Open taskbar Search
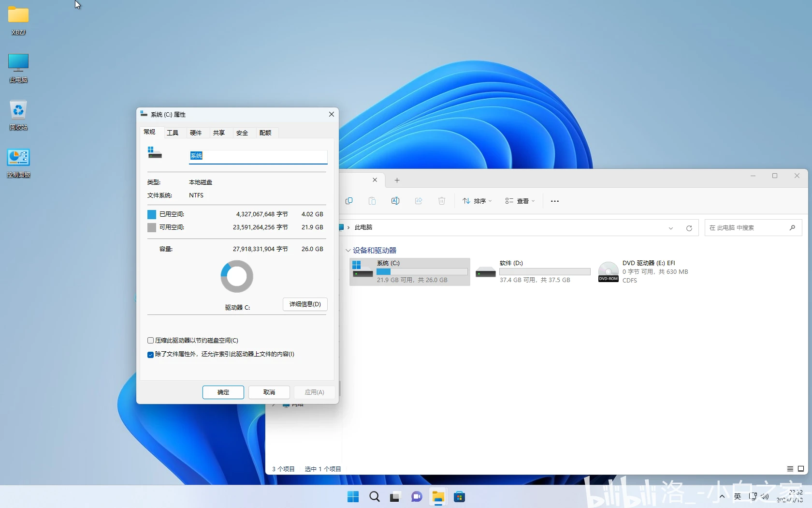This screenshot has height=508, width=812. point(374,497)
